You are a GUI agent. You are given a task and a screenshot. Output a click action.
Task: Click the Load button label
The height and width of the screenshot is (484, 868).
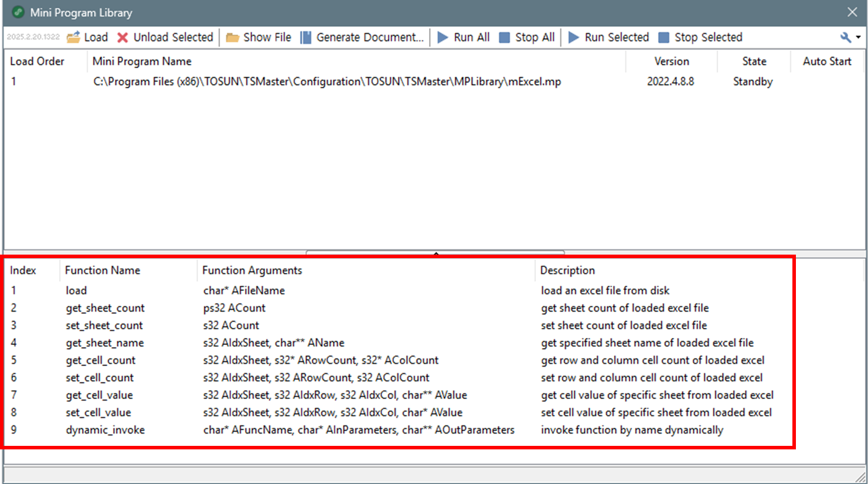96,38
